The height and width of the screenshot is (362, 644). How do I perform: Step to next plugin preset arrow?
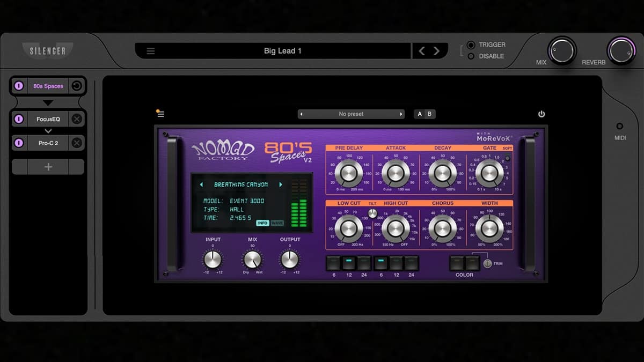click(x=401, y=114)
